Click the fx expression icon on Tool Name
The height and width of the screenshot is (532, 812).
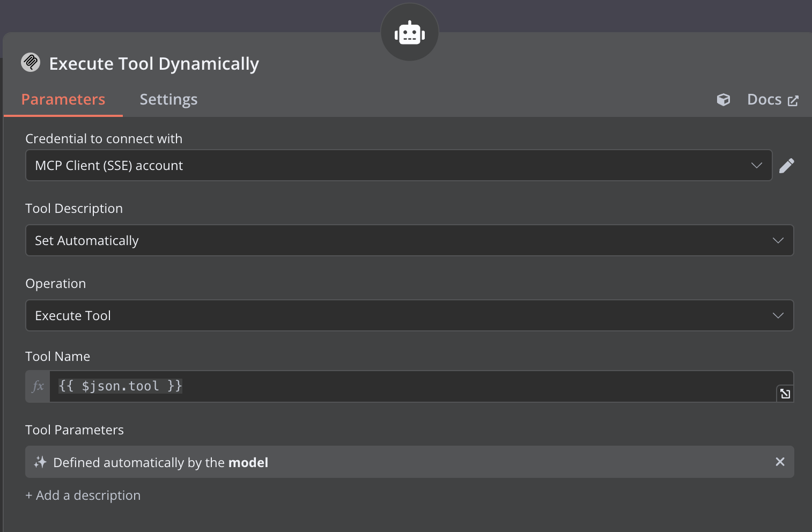click(36, 386)
